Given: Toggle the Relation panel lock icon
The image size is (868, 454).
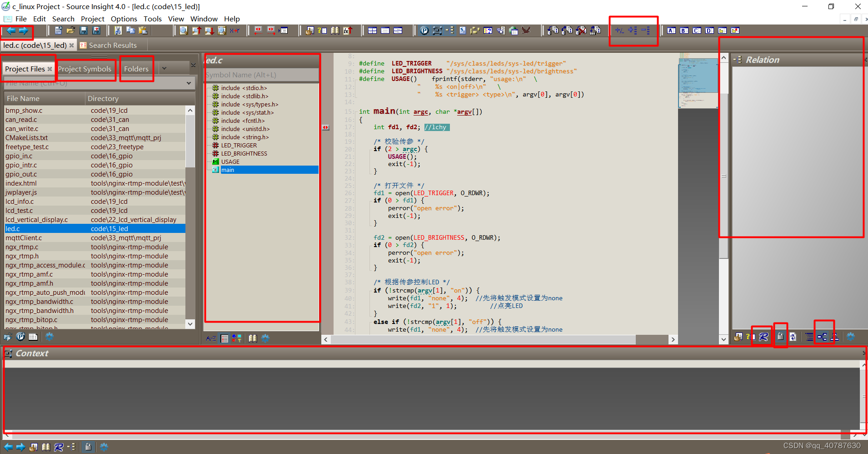Looking at the screenshot, I should (x=780, y=337).
